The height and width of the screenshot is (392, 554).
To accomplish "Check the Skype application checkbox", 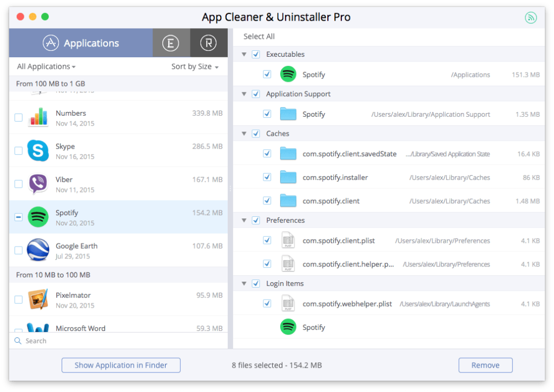I will point(18,151).
